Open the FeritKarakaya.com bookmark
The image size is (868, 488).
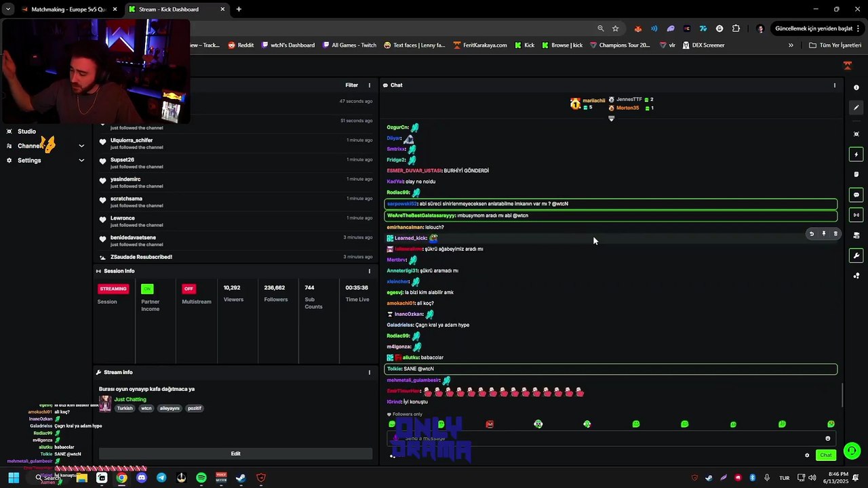[x=480, y=45]
